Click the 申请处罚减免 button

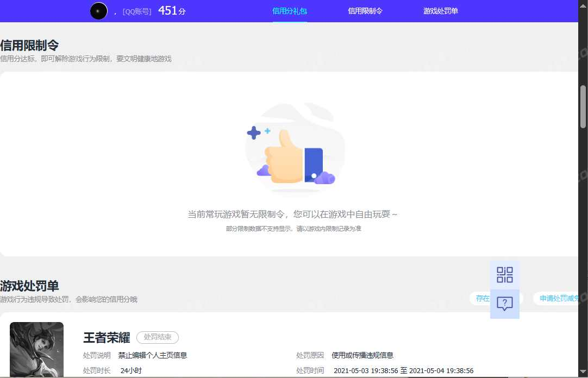point(556,299)
